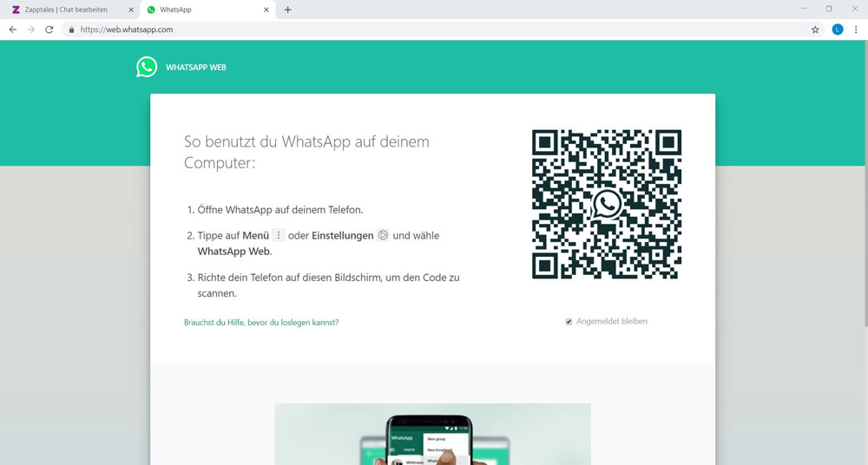868x465 pixels.
Task: Click the WHATSAPP WEB header text
Action: pyautogui.click(x=196, y=67)
